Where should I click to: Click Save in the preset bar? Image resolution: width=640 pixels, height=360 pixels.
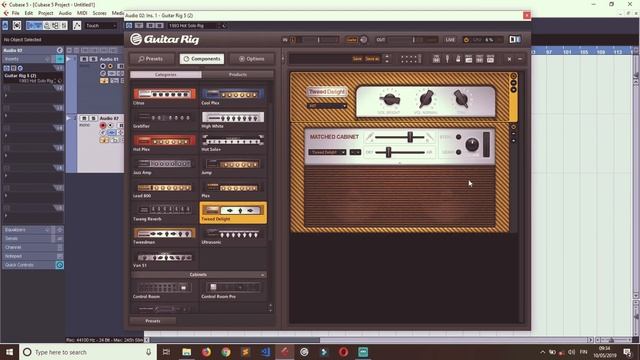coord(357,59)
